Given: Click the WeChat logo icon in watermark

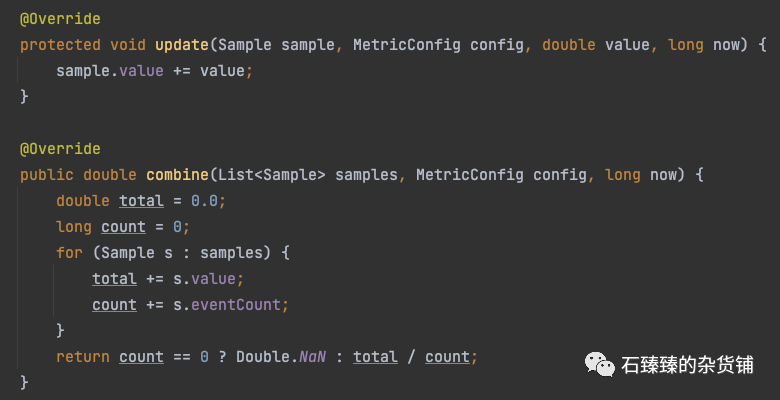Looking at the screenshot, I should pos(599,365).
